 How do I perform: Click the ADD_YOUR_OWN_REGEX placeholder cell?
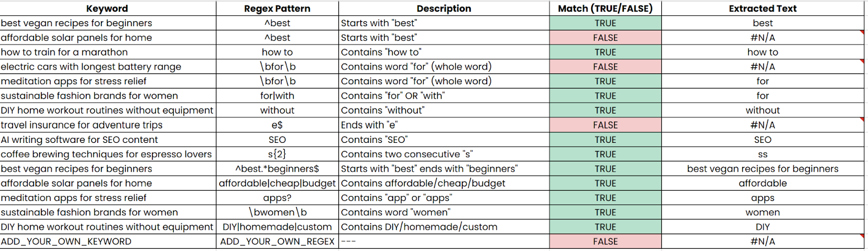click(277, 242)
